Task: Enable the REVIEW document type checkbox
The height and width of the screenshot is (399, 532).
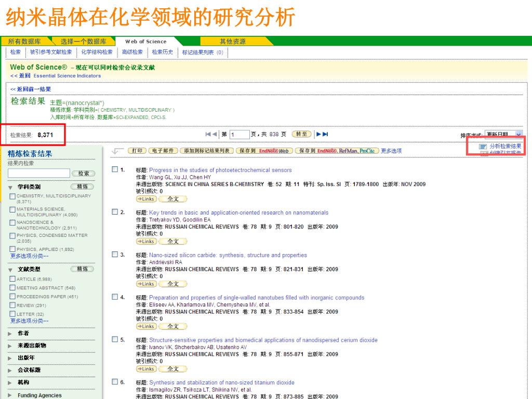Action: [12, 305]
